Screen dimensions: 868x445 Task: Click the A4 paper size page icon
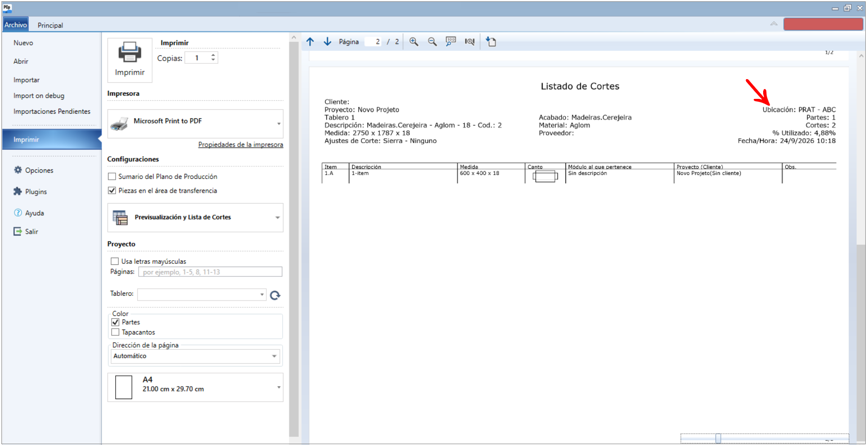[124, 387]
